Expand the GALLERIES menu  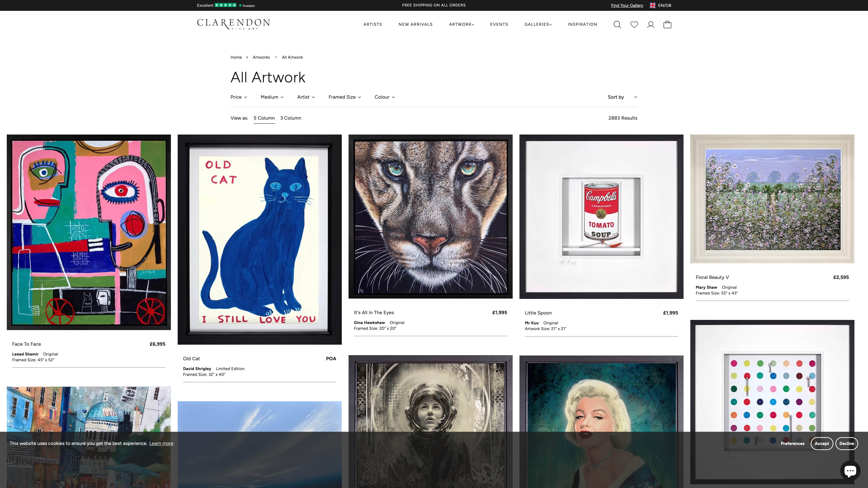tap(537, 24)
